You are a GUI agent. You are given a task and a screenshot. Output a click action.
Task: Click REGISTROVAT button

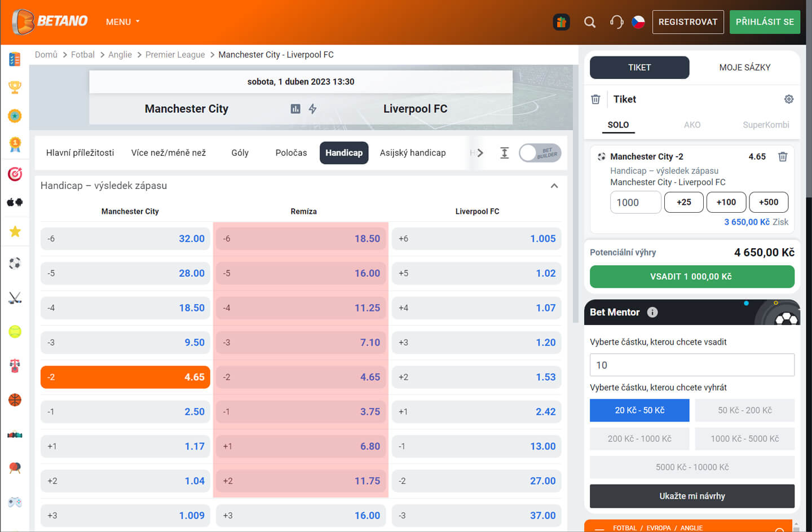click(x=688, y=22)
